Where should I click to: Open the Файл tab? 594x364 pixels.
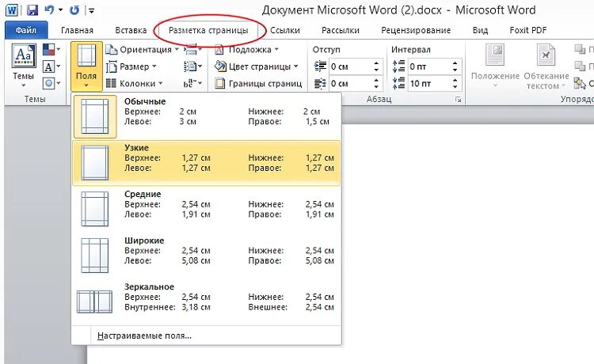point(26,30)
